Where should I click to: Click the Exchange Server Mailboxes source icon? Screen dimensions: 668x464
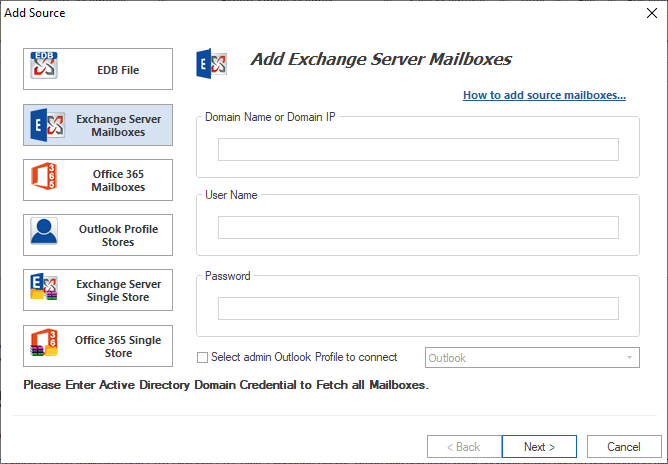click(47, 125)
